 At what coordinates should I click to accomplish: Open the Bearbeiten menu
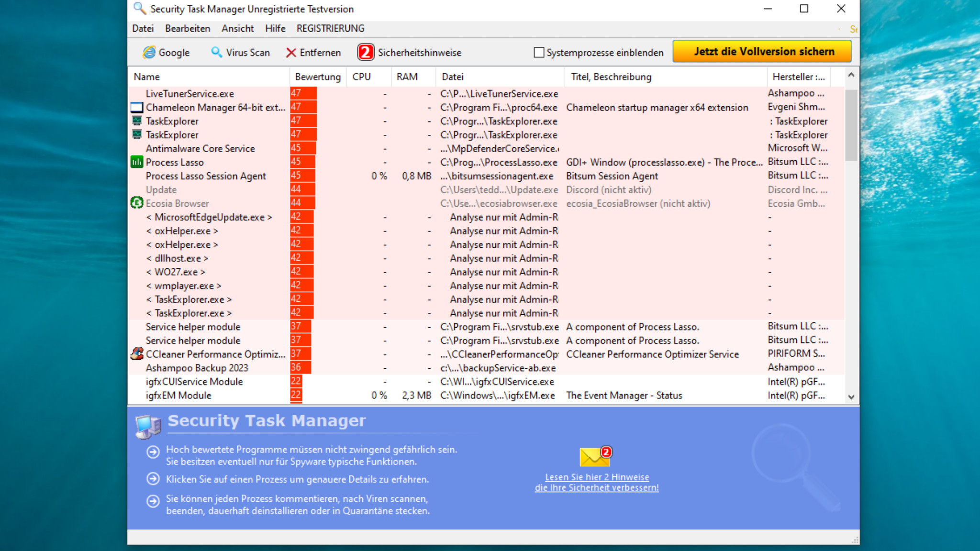[x=188, y=29]
